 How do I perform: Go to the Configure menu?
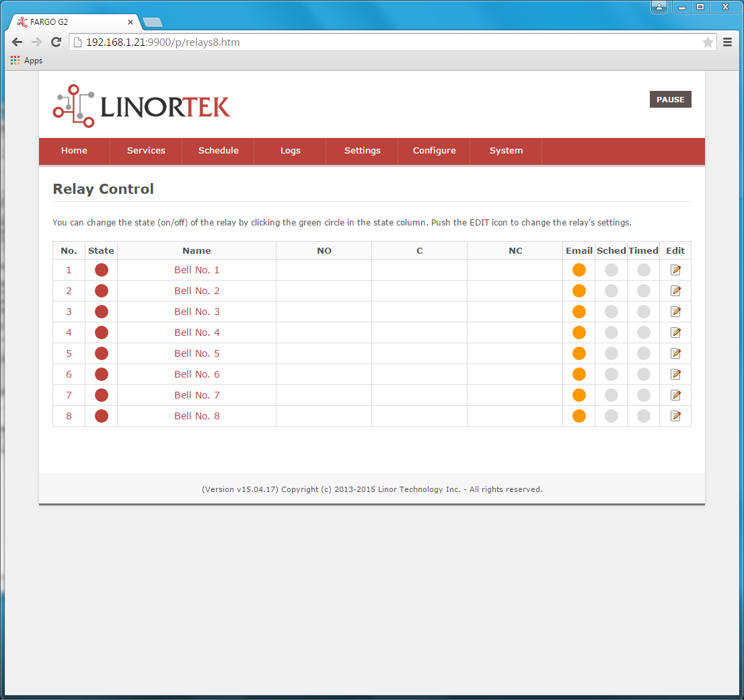[x=434, y=151]
